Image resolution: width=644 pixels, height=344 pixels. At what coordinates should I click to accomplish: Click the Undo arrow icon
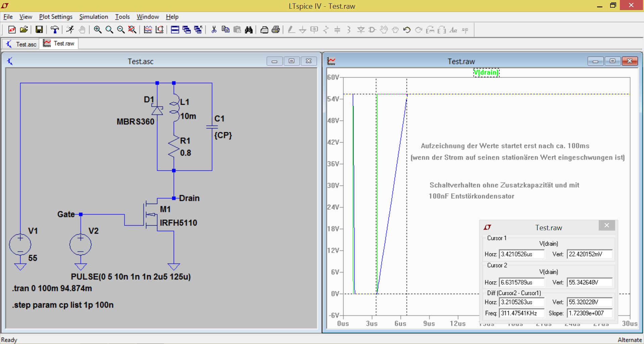407,30
